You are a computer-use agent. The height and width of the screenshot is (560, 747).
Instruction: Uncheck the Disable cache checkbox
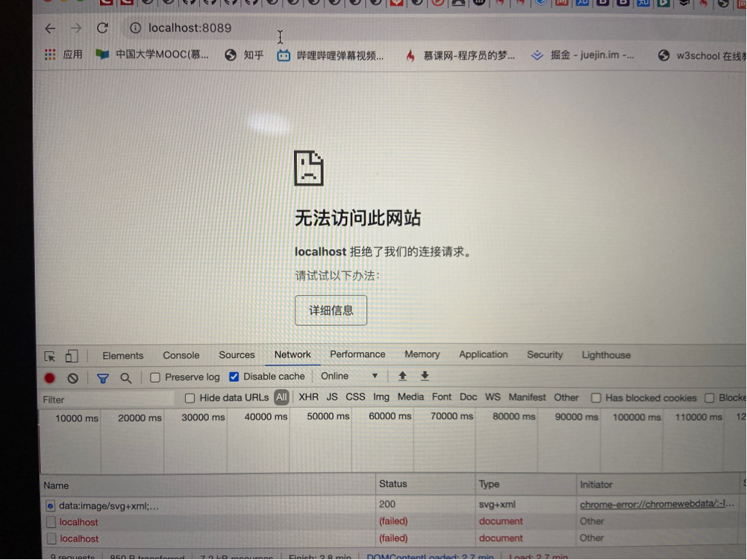pyautogui.click(x=234, y=377)
